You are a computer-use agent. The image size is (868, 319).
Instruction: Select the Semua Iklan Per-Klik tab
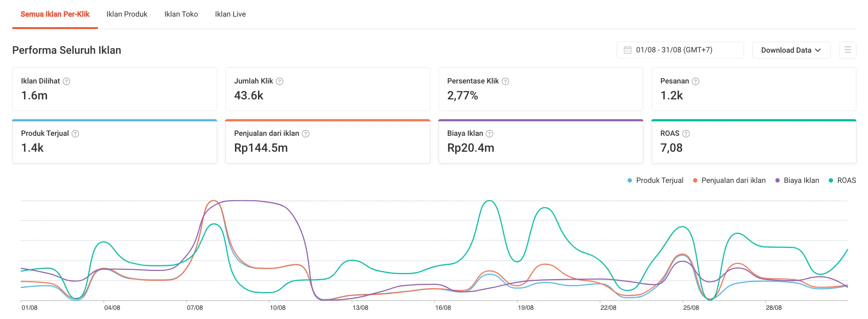click(55, 14)
